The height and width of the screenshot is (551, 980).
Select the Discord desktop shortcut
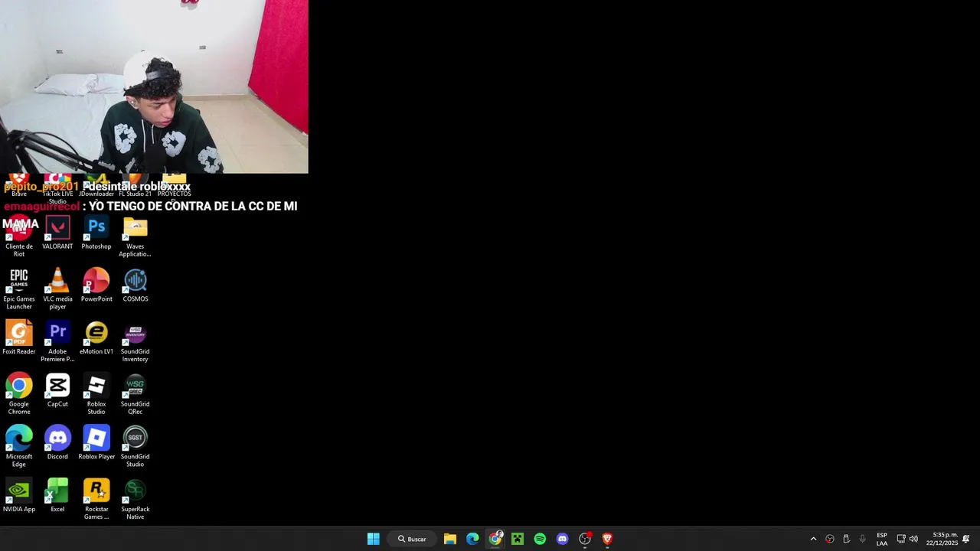coord(57,442)
